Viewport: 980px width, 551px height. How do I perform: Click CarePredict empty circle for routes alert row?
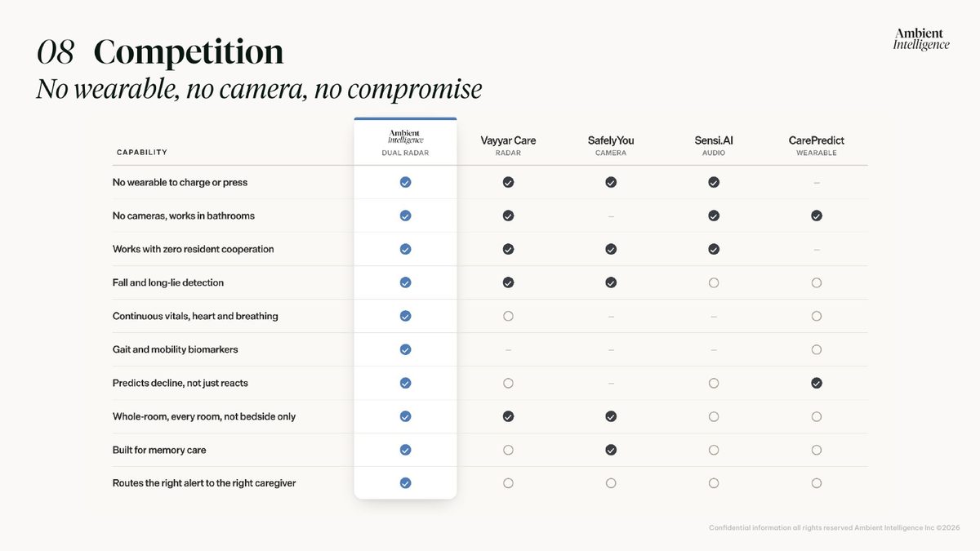[817, 483]
